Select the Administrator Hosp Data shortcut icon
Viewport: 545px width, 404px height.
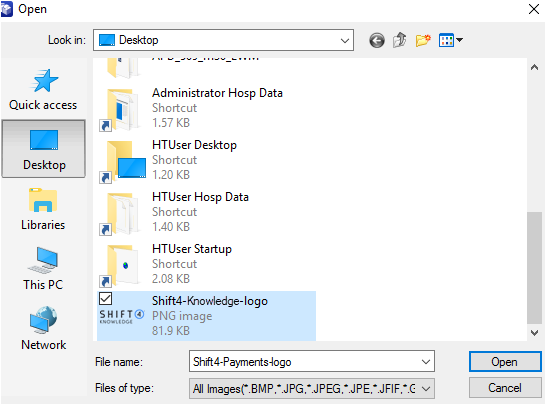(120, 109)
